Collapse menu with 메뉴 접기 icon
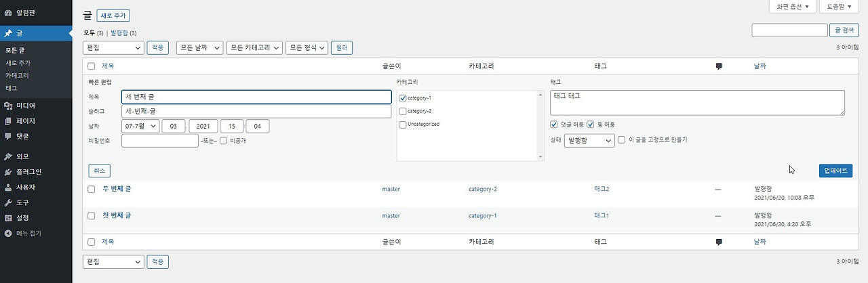 [8, 233]
